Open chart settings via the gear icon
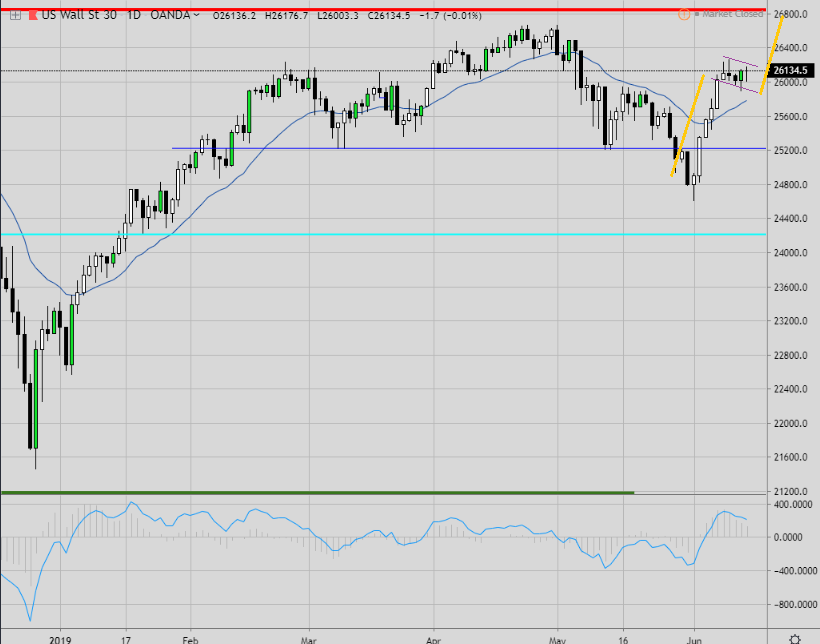The image size is (820, 644). tap(795, 639)
